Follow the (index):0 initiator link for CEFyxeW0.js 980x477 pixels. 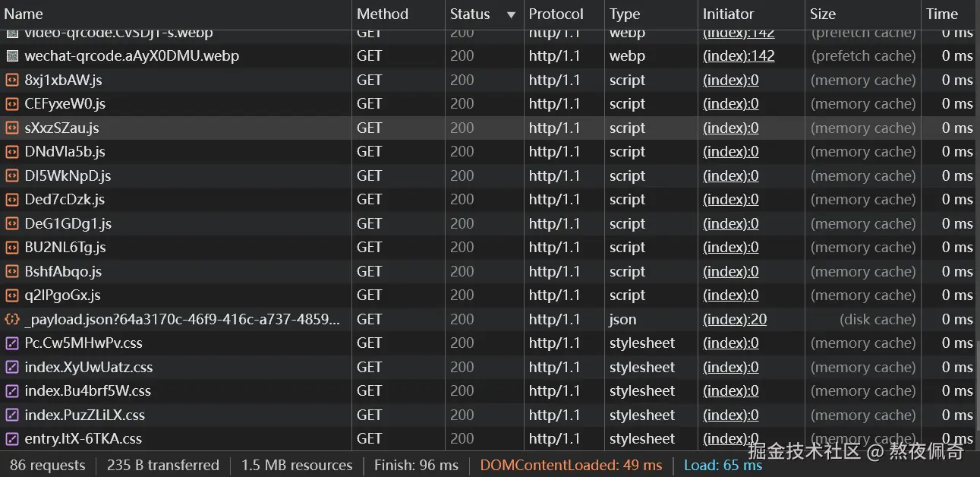point(731,104)
